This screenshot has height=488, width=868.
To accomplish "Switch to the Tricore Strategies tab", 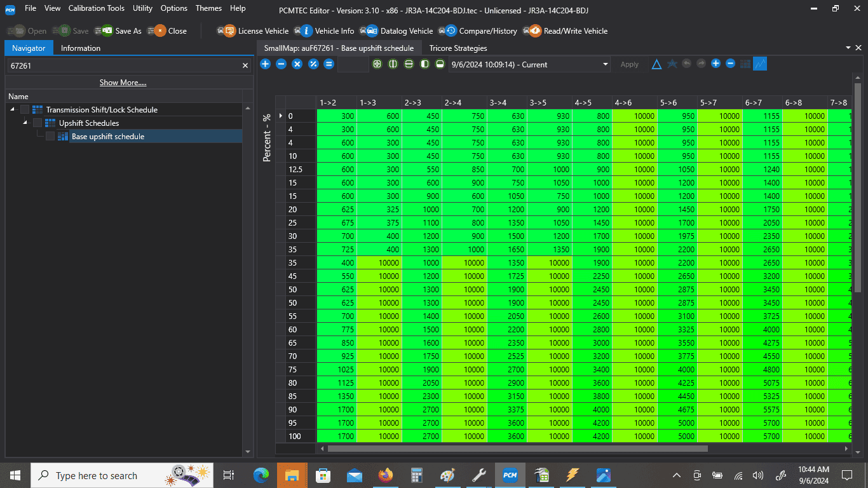I will click(458, 48).
